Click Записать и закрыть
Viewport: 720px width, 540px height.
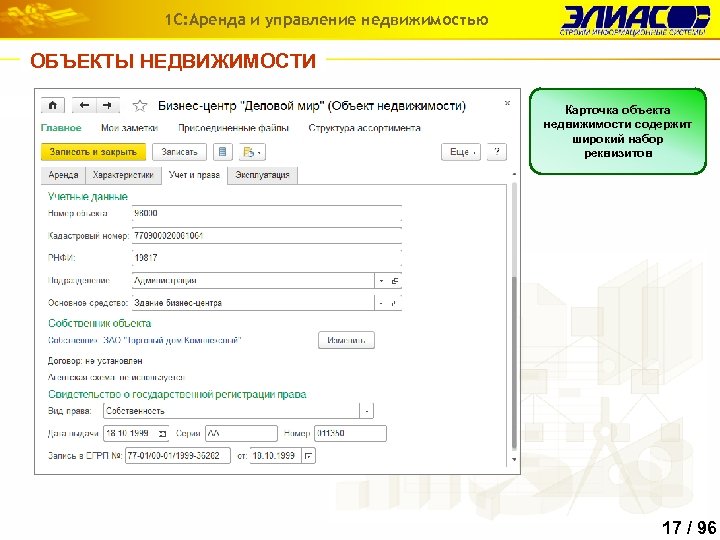(93, 152)
